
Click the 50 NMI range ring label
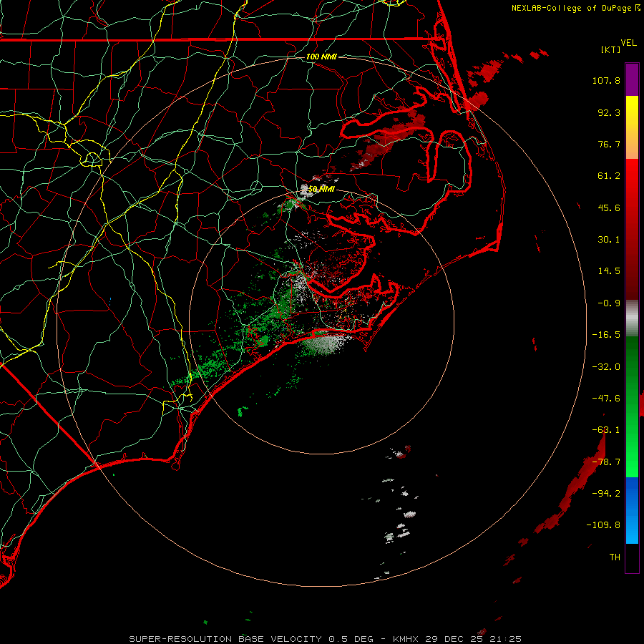tap(321, 189)
